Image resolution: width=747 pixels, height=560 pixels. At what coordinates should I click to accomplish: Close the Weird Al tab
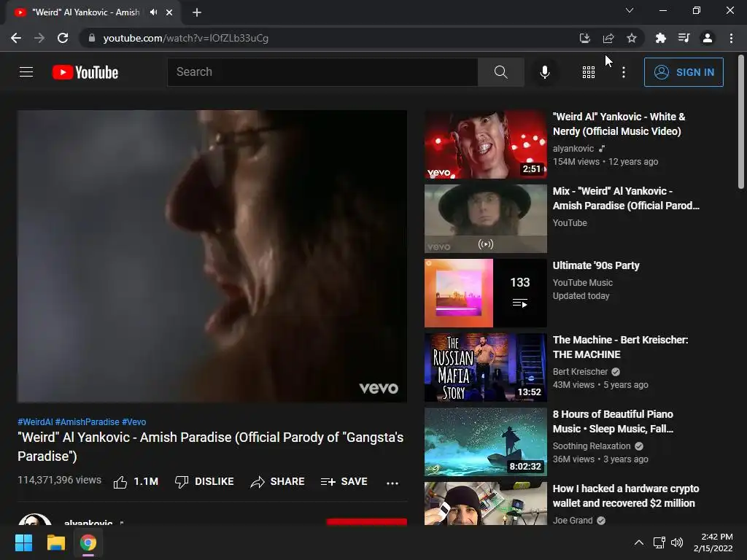coord(169,12)
